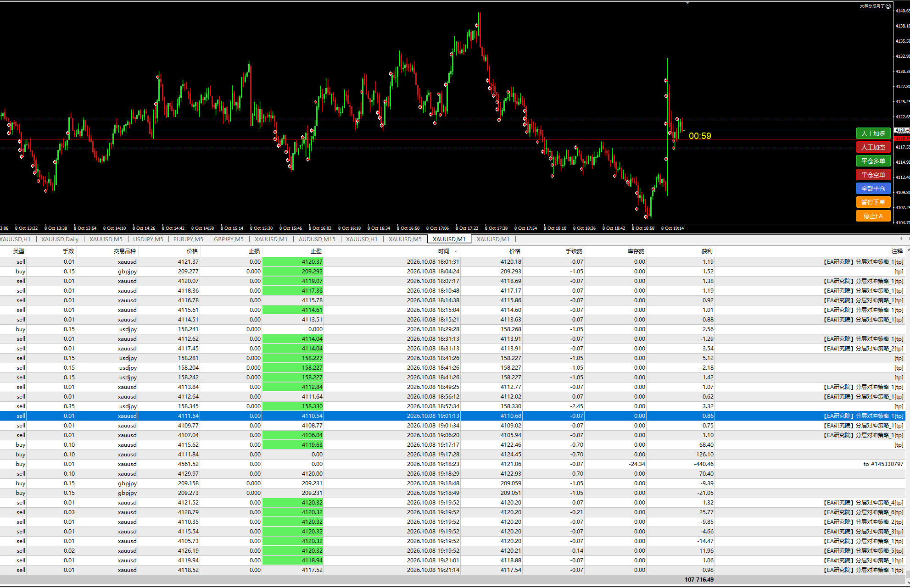Click the profit value 68.40
The width and height of the screenshot is (910, 588).
[x=706, y=445]
